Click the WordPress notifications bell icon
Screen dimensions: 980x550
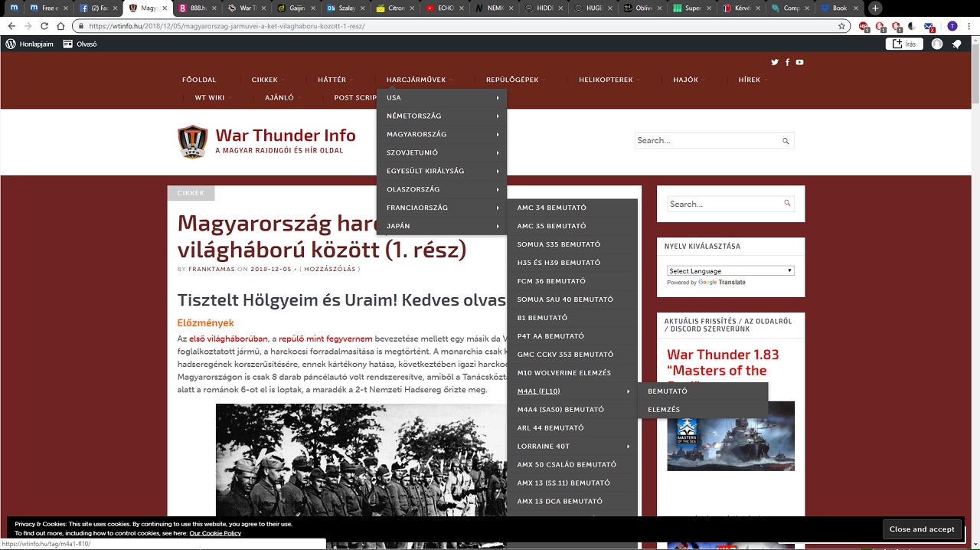[x=956, y=44]
